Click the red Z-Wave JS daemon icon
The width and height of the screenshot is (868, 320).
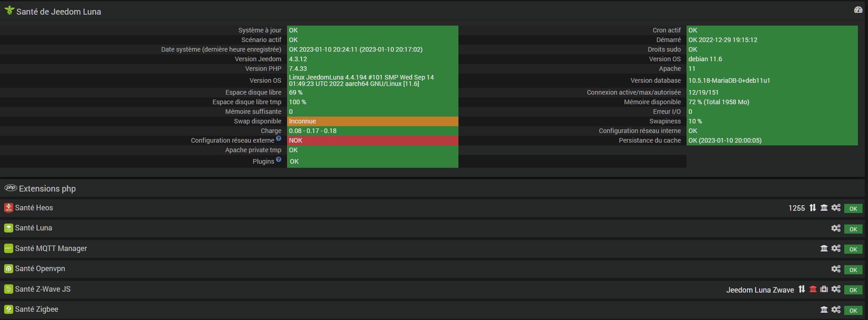point(813,289)
